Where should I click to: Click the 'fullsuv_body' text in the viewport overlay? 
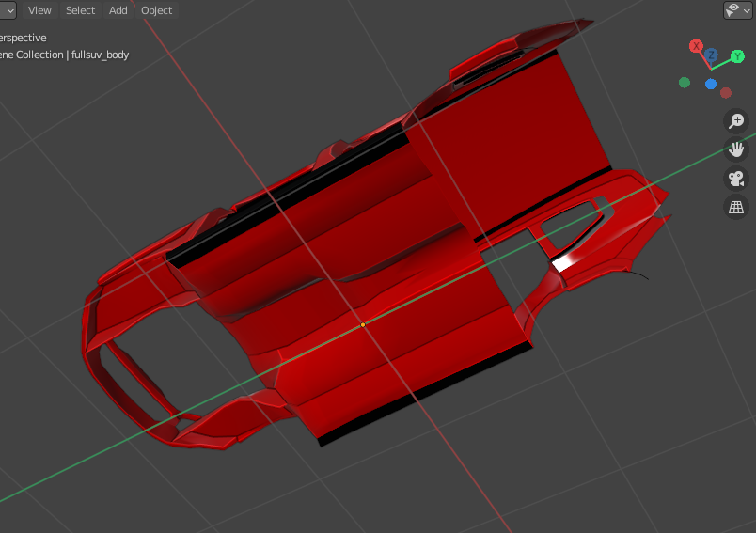click(100, 55)
